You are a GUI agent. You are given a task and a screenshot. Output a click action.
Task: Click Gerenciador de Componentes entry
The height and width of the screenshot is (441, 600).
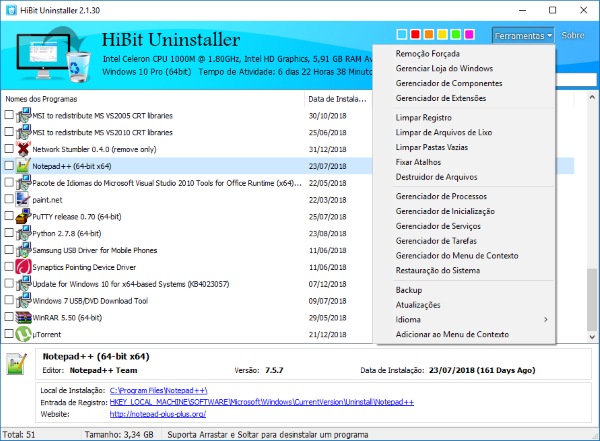[449, 83]
